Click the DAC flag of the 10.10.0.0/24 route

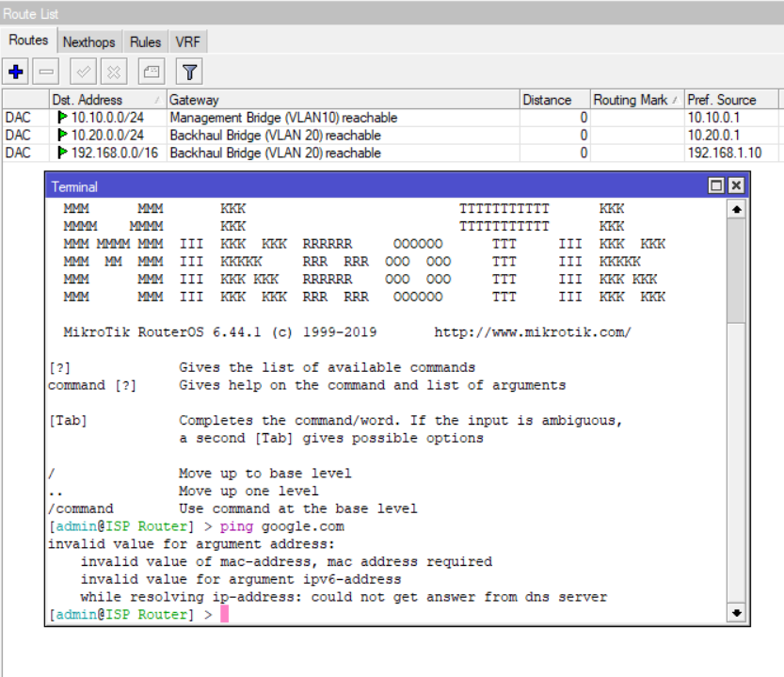(x=18, y=118)
